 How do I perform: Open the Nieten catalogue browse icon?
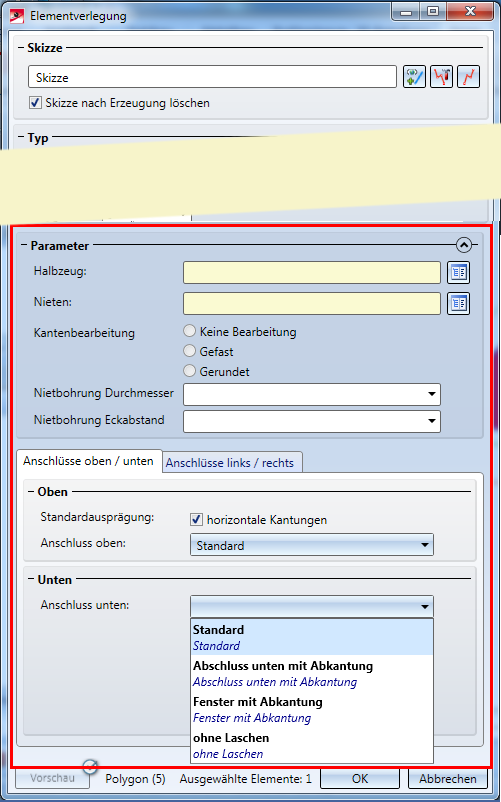point(459,303)
